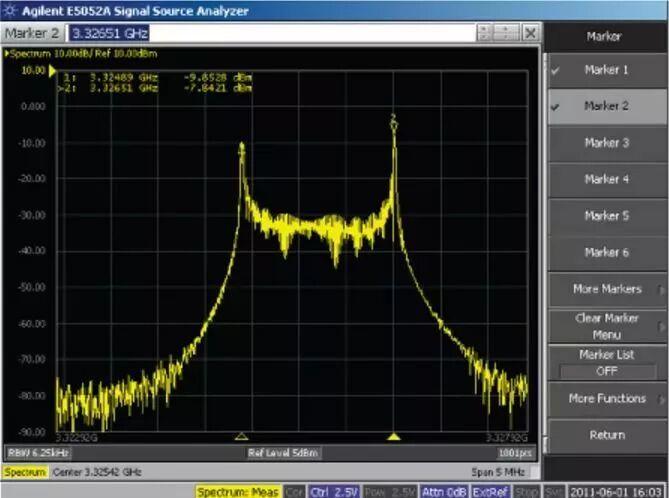Click the Marker 2 frequency input field
669x498 pixels.
pos(272,33)
